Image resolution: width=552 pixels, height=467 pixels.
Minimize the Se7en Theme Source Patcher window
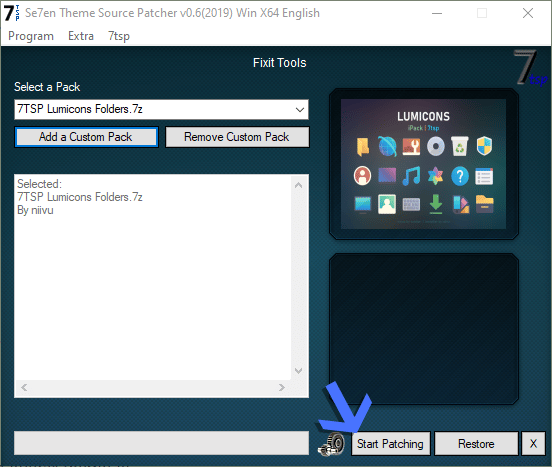pyautogui.click(x=437, y=13)
